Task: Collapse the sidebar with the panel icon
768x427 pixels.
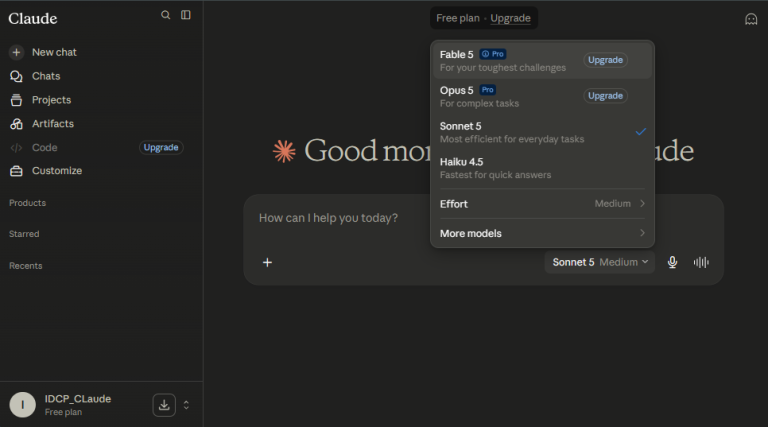Action: click(186, 15)
